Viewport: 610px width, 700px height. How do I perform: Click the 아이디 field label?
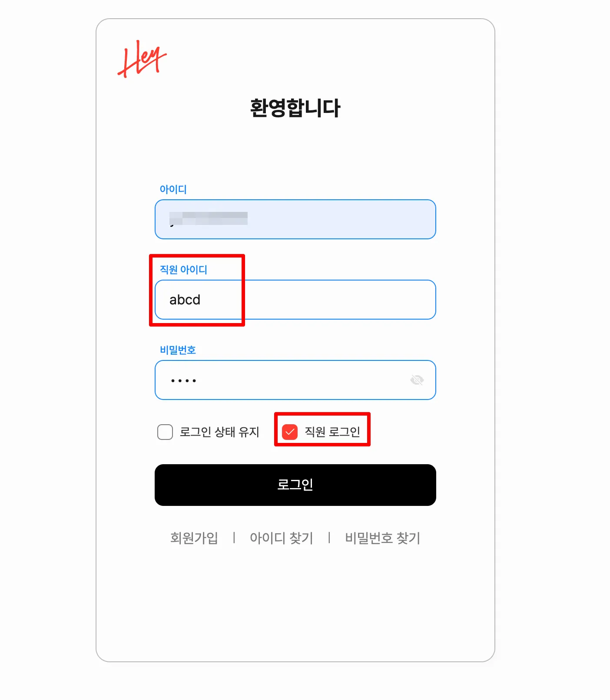click(173, 189)
